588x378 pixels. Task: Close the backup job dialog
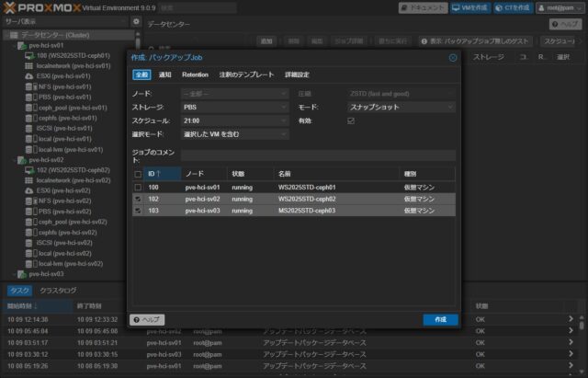click(x=453, y=57)
